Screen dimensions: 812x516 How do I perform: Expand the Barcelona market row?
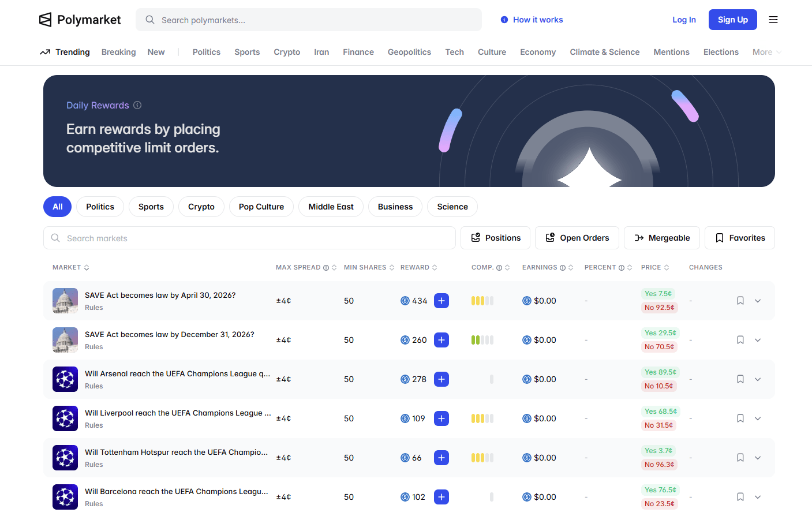pyautogui.click(x=758, y=497)
